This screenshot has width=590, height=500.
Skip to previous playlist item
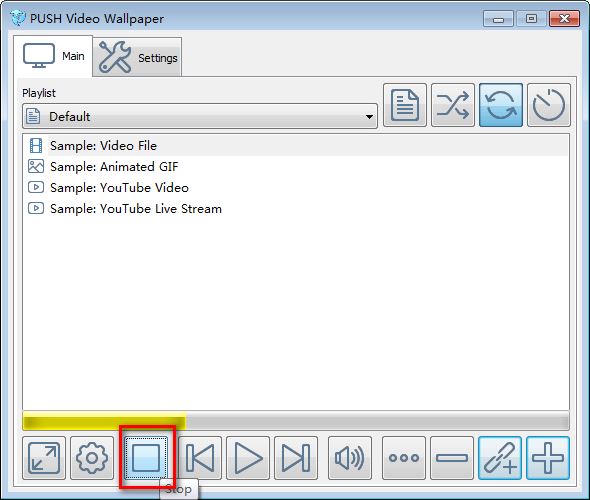(200, 458)
